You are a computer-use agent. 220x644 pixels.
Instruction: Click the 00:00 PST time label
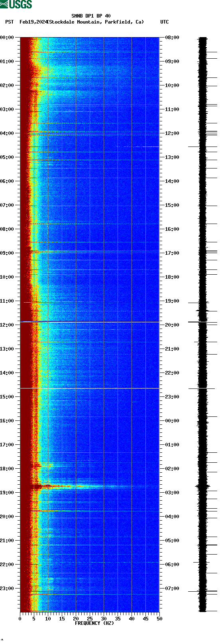point(7,38)
